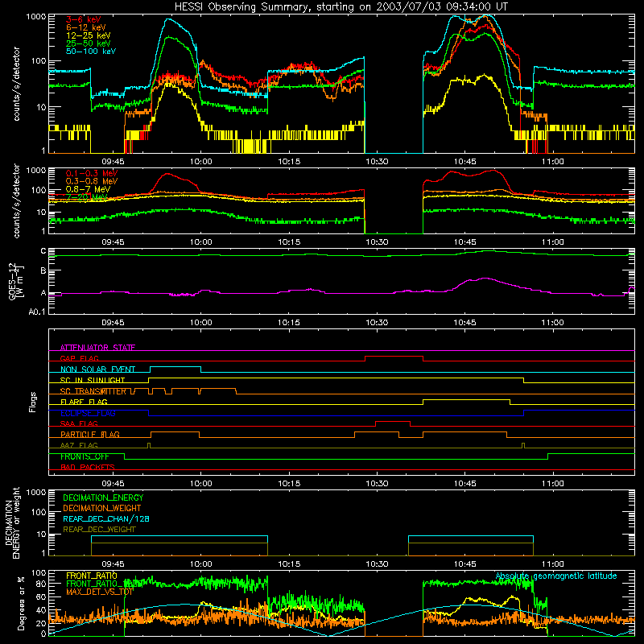The height and width of the screenshot is (644, 644).
Task: Click the DECIMATION ENERGY or weight axis title
Action: [x=12, y=522]
